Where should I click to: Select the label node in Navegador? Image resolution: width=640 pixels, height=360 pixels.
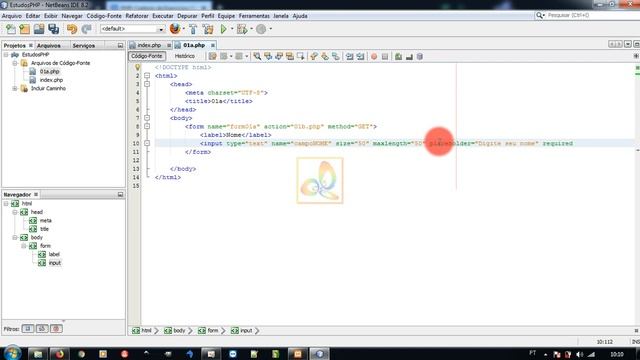click(54, 254)
